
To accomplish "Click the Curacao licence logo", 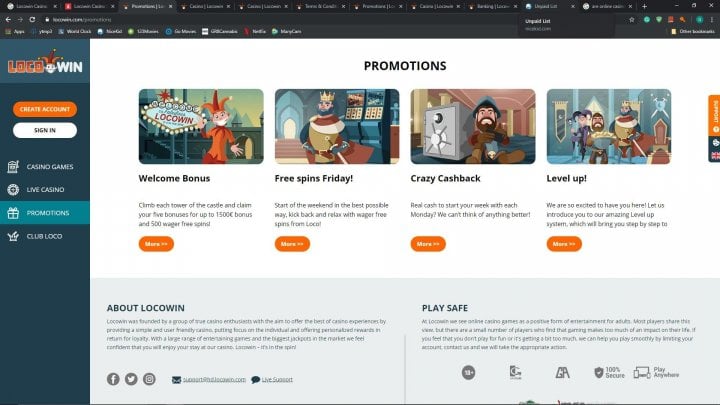I will (516, 372).
